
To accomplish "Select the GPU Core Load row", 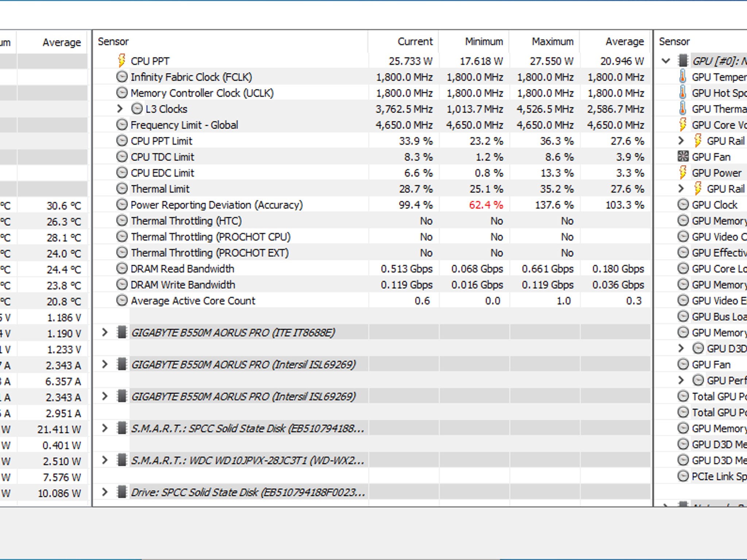I will tap(712, 269).
